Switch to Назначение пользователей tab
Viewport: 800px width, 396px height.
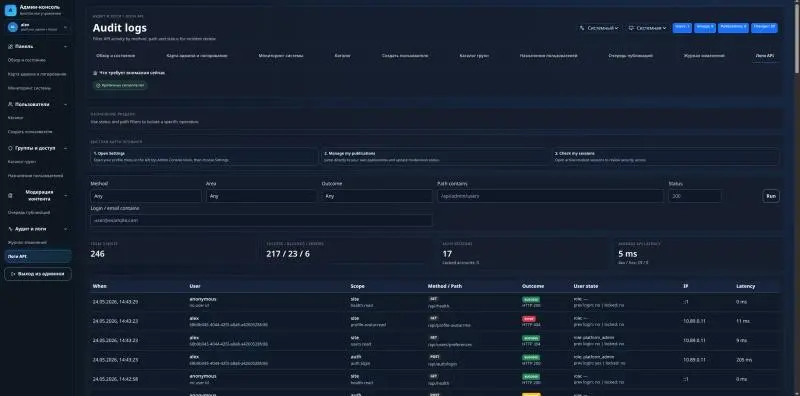[x=548, y=56]
